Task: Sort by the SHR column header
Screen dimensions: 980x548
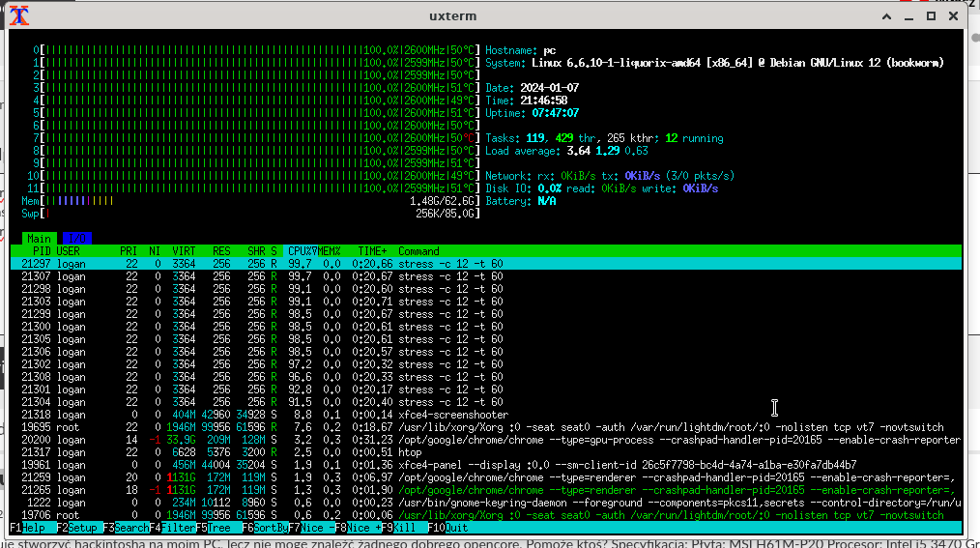Action: click(x=256, y=251)
